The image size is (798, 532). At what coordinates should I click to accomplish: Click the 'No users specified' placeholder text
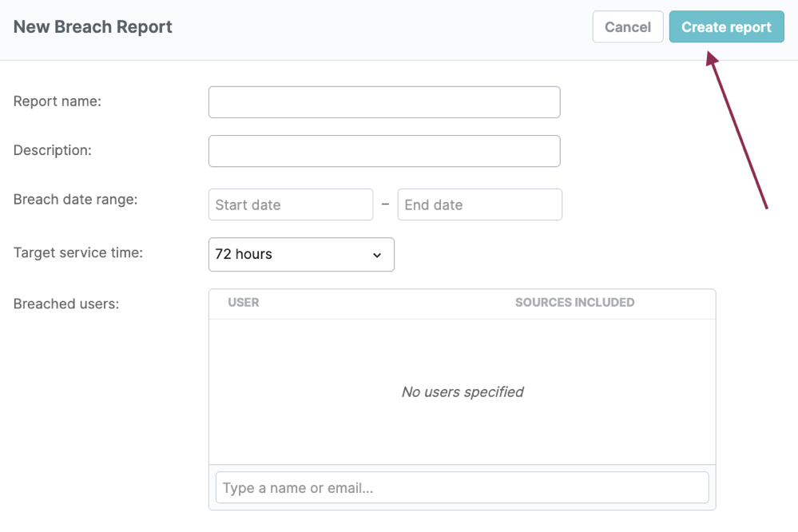point(463,392)
